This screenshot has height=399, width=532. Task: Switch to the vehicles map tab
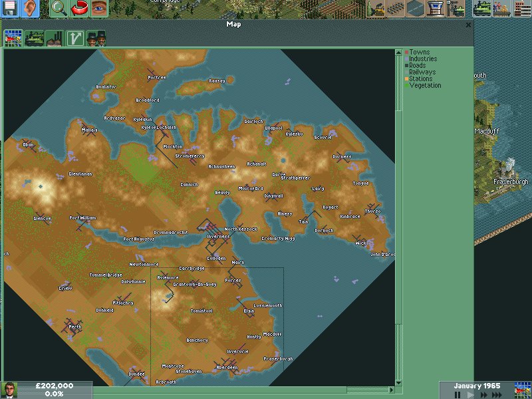pyautogui.click(x=34, y=39)
